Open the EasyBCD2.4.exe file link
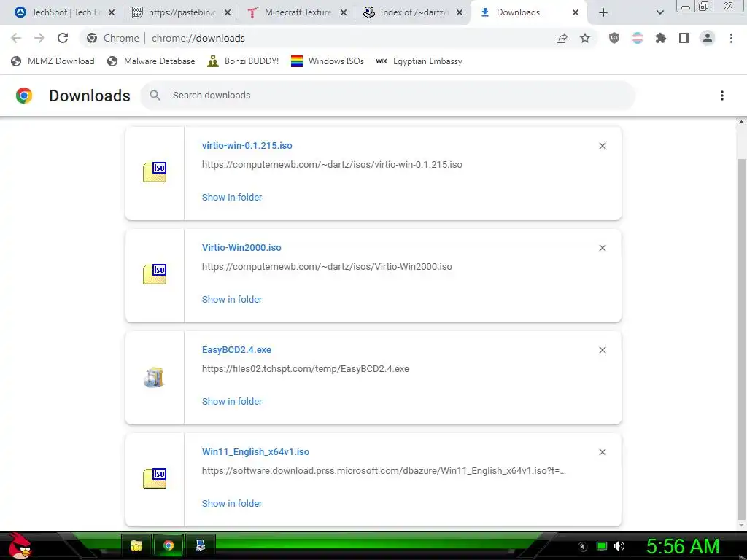747x560 pixels. click(237, 349)
